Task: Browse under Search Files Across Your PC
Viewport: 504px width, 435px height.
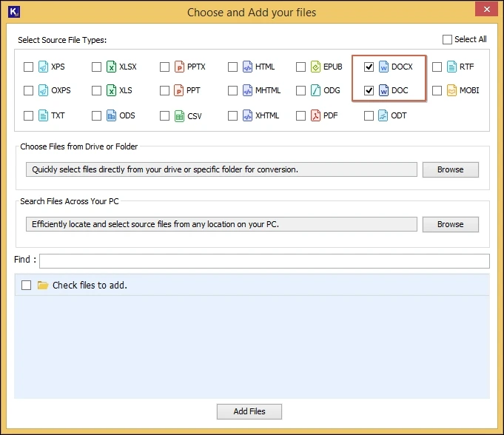Action: pos(450,224)
